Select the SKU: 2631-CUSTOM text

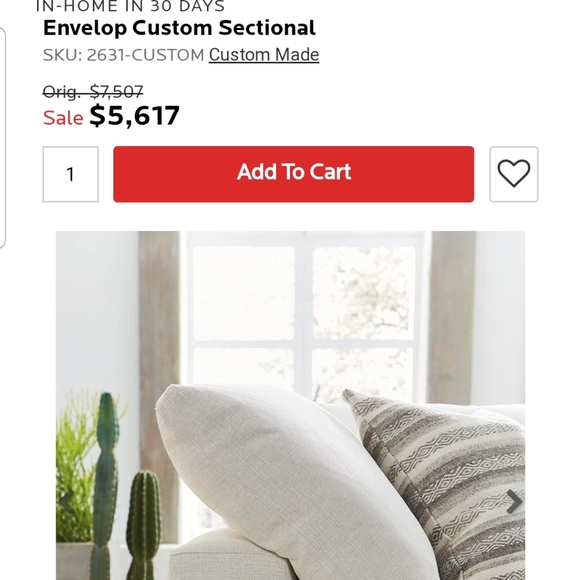(x=124, y=55)
